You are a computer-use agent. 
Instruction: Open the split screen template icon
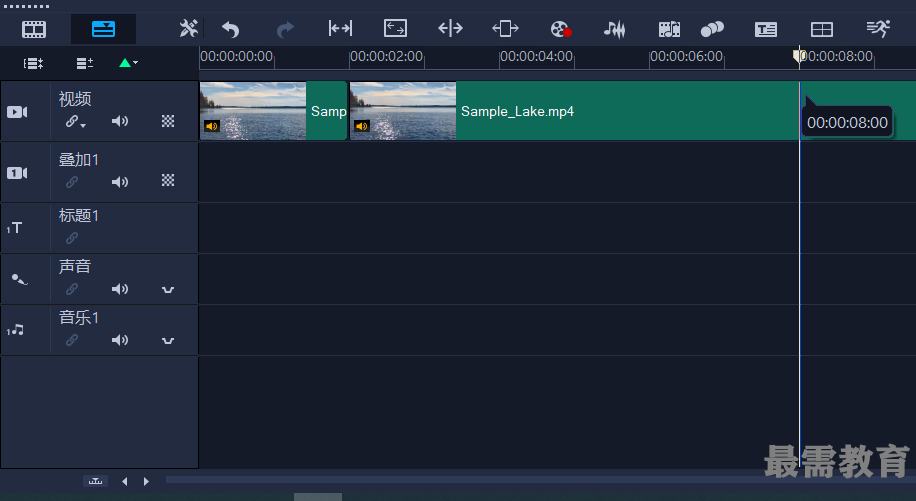(x=822, y=29)
